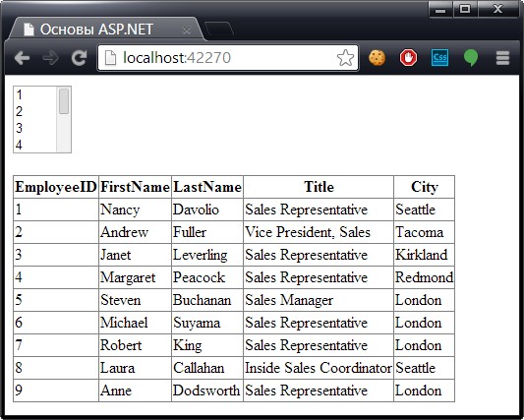This screenshot has width=524, height=420.
Task: Click the King last name cell
Action: coord(207,345)
